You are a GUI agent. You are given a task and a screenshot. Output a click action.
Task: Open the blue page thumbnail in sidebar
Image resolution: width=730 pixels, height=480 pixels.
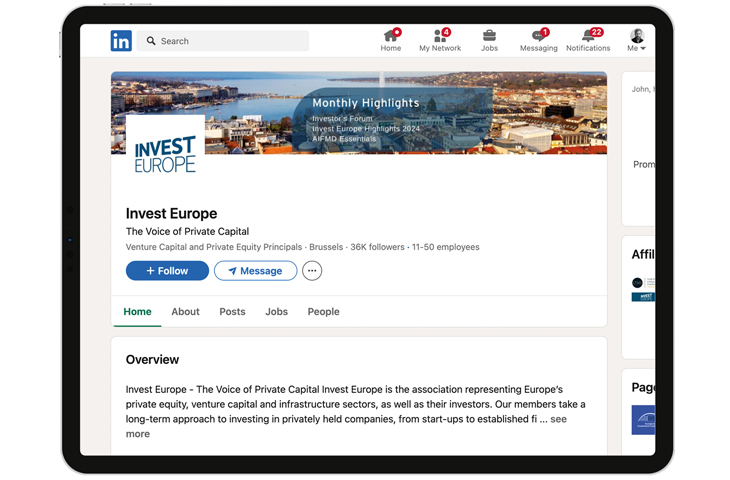point(643,420)
